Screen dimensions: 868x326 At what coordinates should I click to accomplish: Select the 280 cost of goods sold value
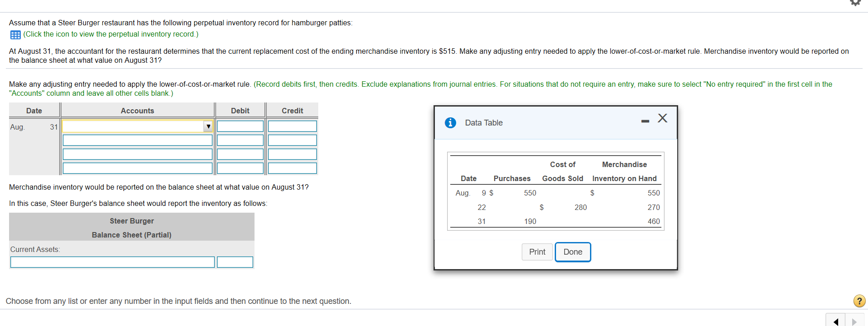pos(580,207)
